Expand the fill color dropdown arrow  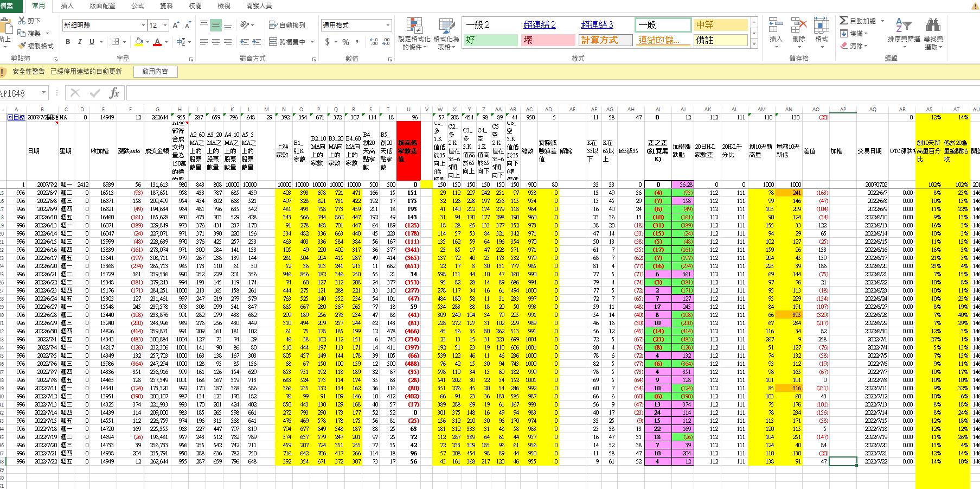click(148, 42)
